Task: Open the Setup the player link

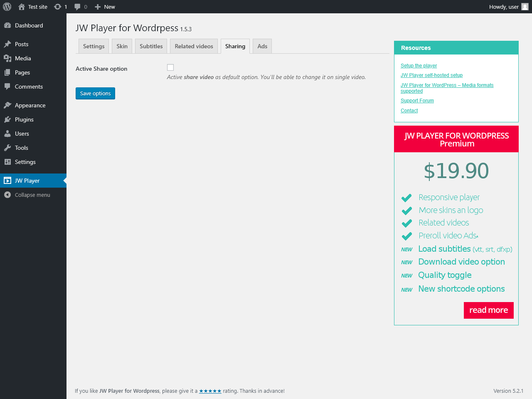Action: [419, 66]
